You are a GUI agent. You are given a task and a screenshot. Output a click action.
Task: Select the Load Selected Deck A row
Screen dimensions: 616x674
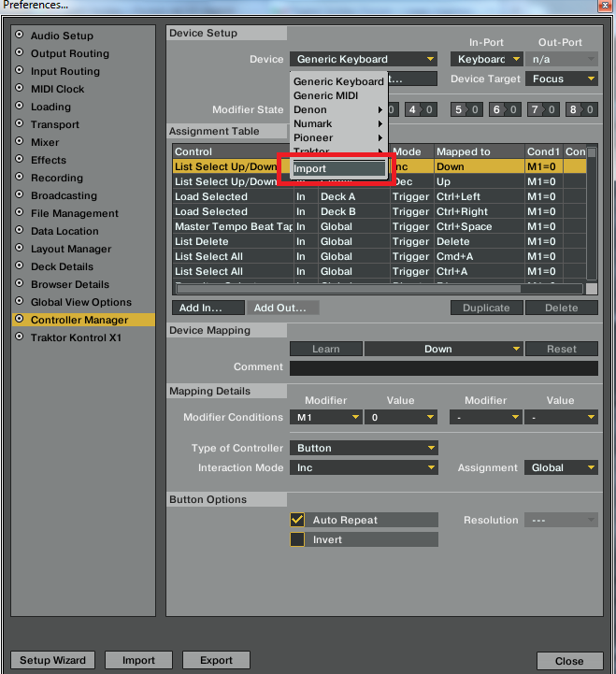[x=380, y=196]
